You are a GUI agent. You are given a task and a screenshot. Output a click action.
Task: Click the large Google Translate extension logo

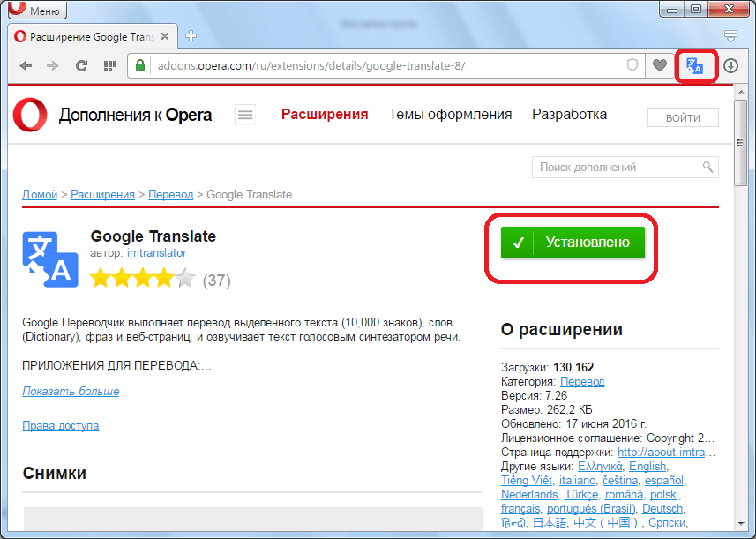coord(50,259)
